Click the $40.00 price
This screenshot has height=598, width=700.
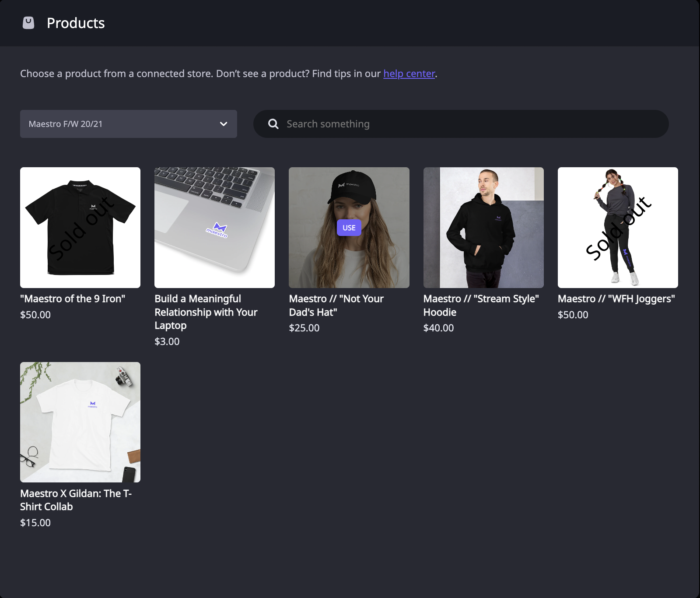tap(439, 328)
